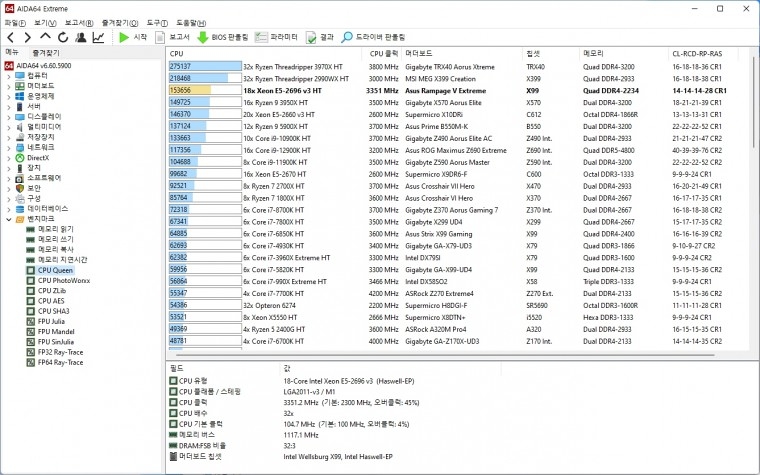Open the 도구 menu
The width and height of the screenshot is (760, 475).
(157, 23)
